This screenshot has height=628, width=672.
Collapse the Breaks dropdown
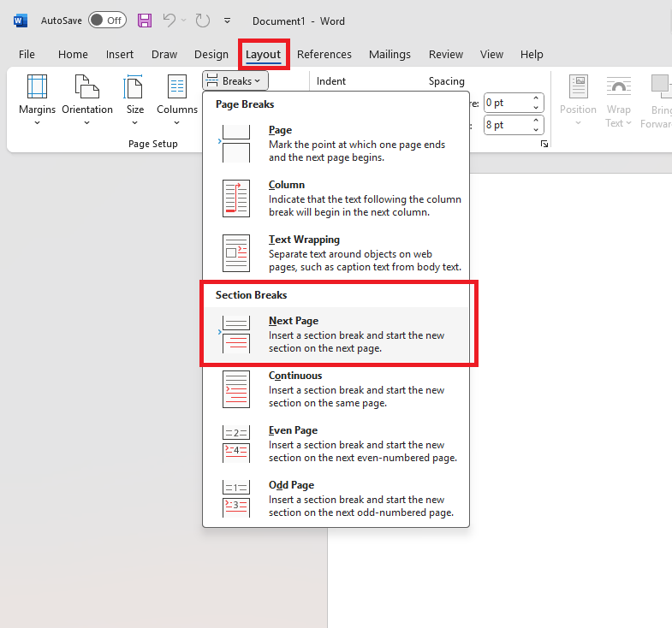tap(236, 81)
